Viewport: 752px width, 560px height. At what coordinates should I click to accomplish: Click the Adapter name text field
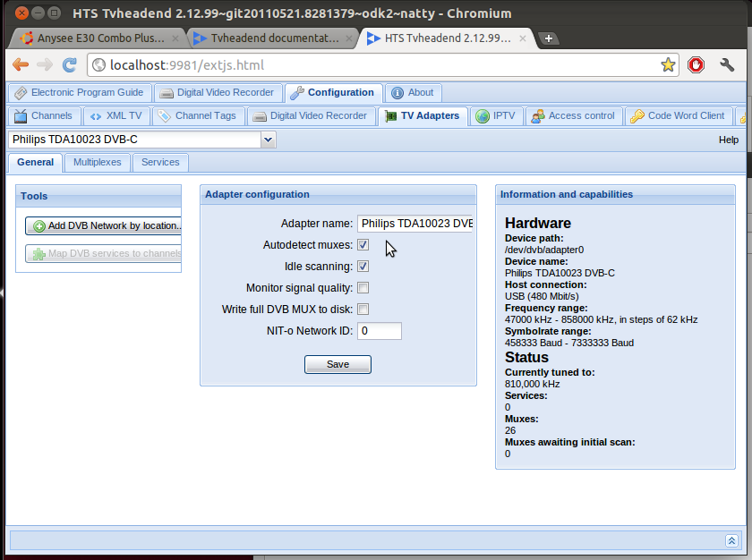click(x=414, y=224)
